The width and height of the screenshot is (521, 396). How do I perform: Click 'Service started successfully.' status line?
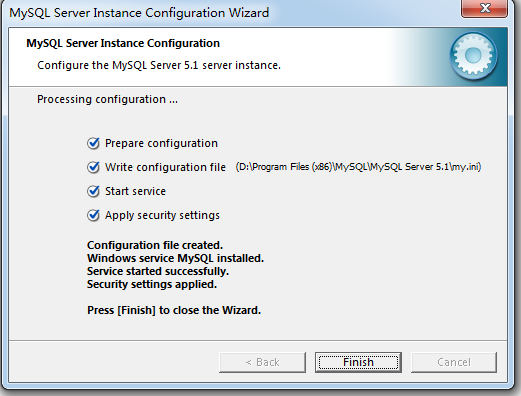point(158,271)
